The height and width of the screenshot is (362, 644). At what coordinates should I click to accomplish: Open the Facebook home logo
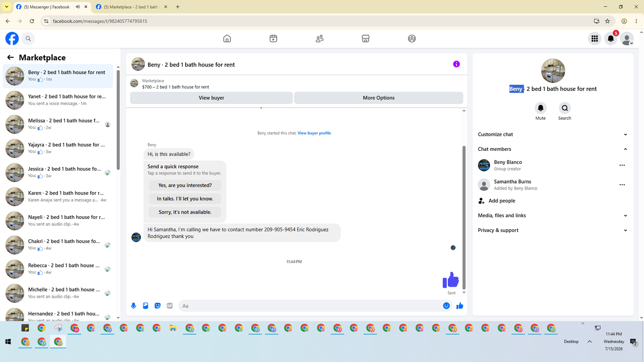tap(12, 38)
